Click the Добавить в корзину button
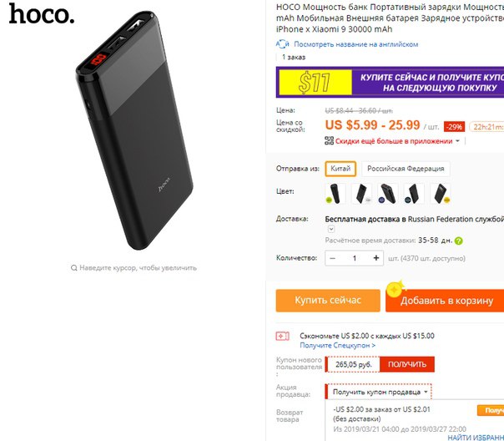 [446, 301]
